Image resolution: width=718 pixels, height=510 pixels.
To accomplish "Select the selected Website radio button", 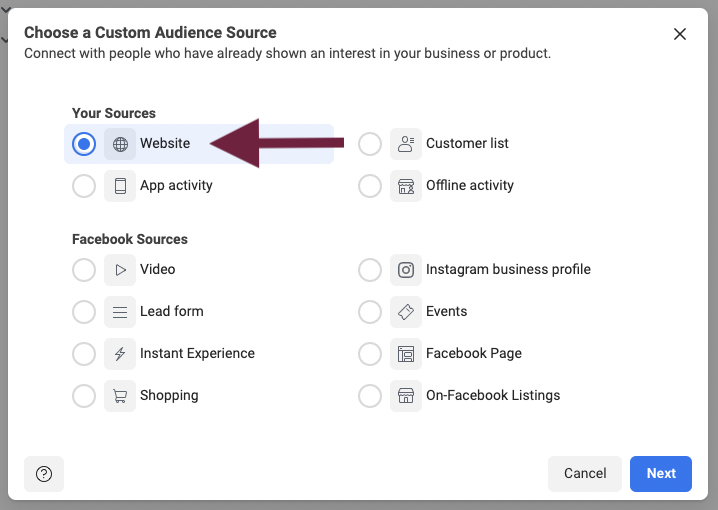I will (84, 144).
